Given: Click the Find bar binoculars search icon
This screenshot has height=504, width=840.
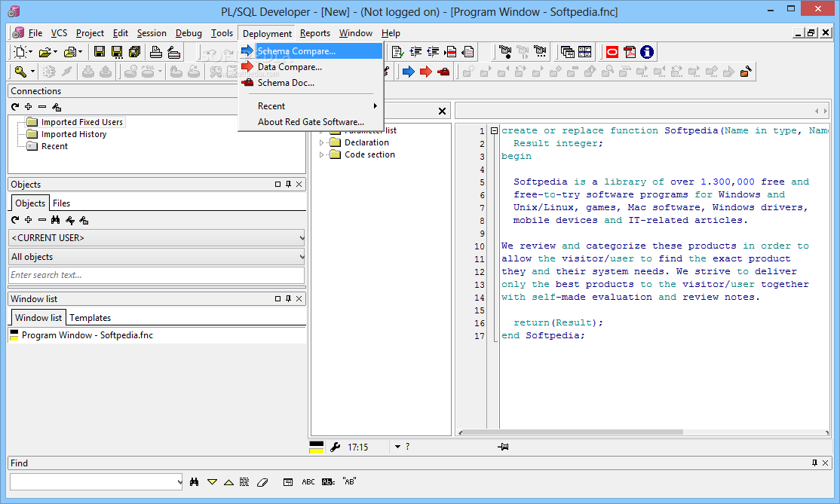Looking at the screenshot, I should [194, 482].
